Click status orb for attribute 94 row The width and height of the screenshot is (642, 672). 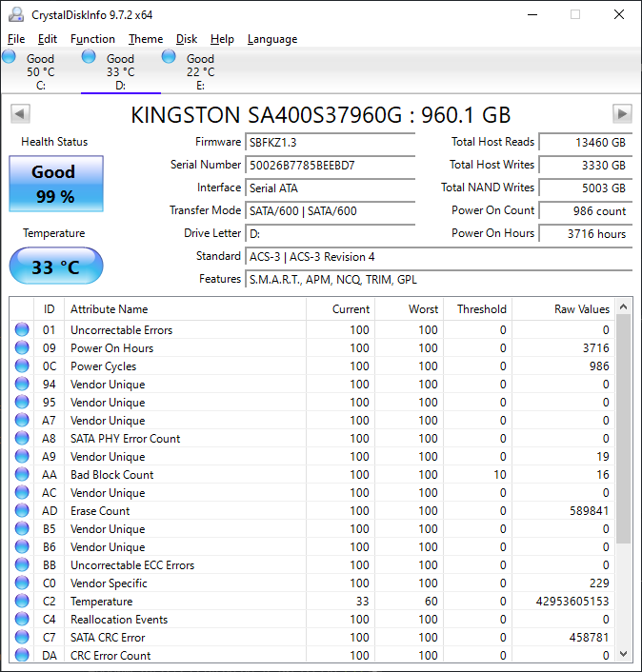point(22,384)
